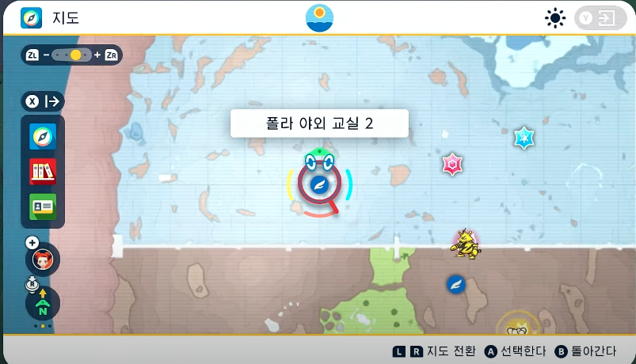This screenshot has height=364, width=636.
Task: Click the blue compass icon beside 지도 title
Action: coord(31,18)
